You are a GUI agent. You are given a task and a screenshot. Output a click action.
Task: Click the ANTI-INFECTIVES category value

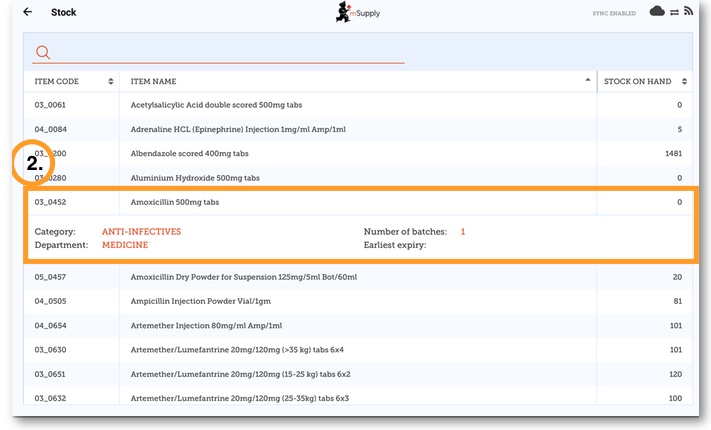pos(141,231)
